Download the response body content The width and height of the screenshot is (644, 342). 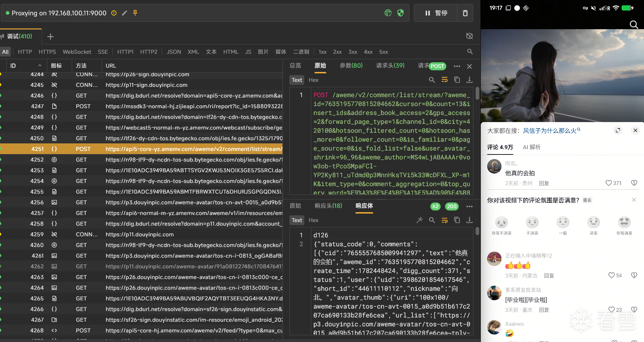(469, 220)
